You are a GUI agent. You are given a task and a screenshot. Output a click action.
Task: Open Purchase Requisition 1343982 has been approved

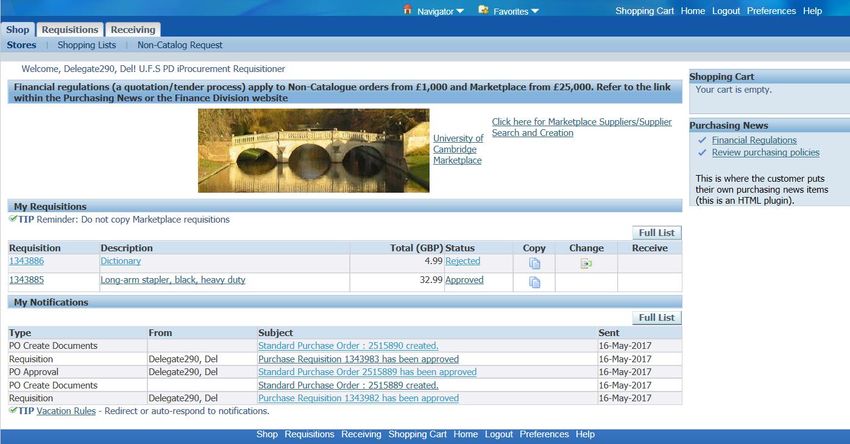pyautogui.click(x=358, y=398)
